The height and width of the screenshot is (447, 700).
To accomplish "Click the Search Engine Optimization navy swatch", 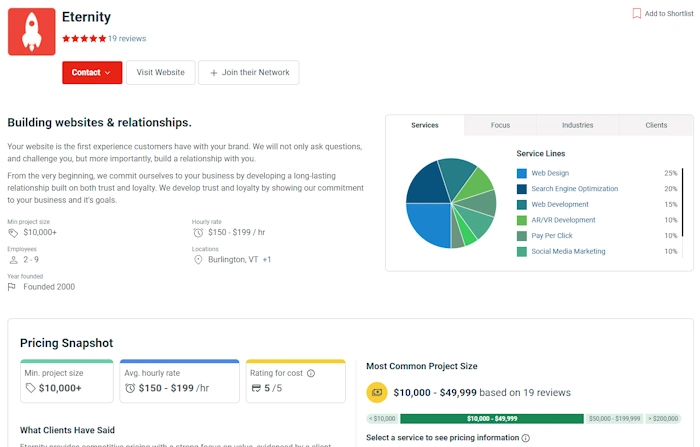I will (521, 189).
